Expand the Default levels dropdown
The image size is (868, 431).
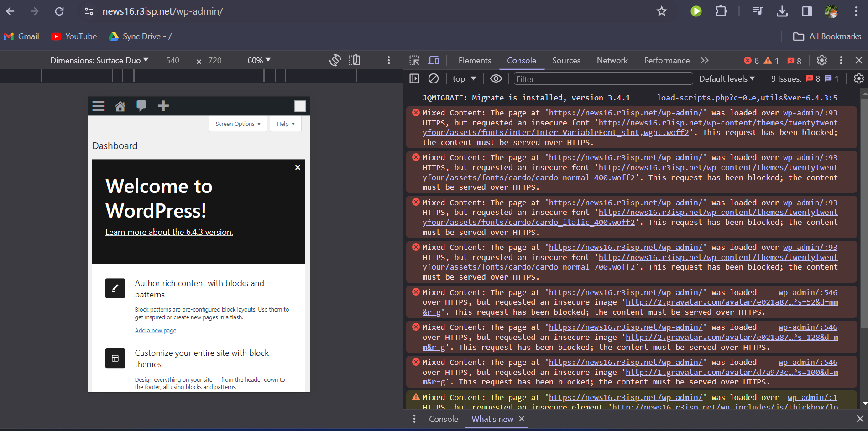[x=727, y=79]
